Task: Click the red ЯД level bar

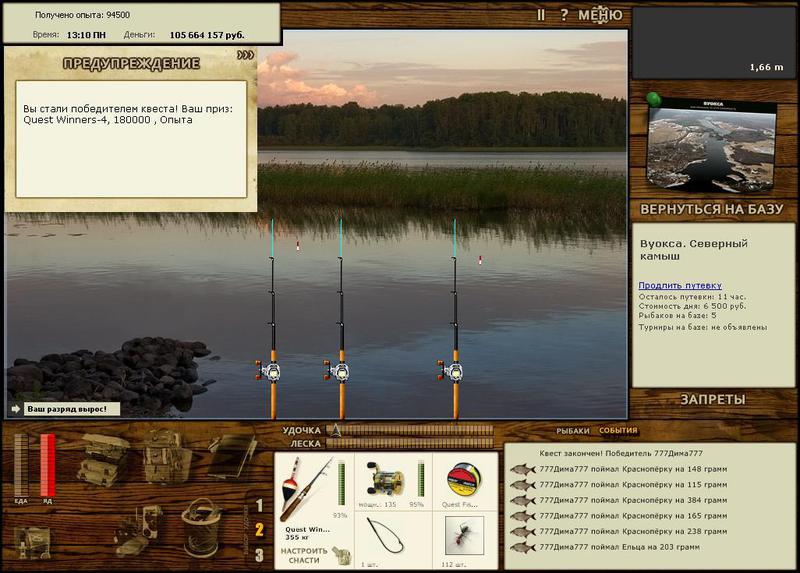Action: pos(47,465)
